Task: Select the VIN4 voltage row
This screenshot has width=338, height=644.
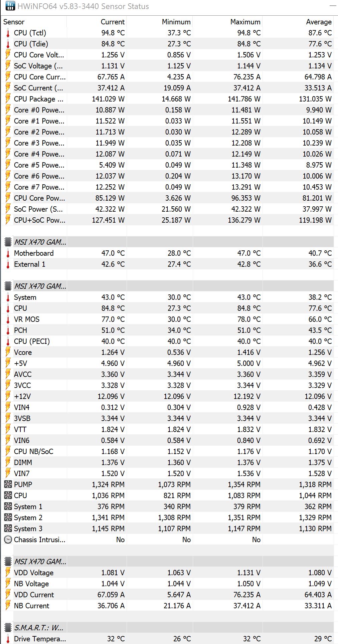Action: (x=167, y=407)
